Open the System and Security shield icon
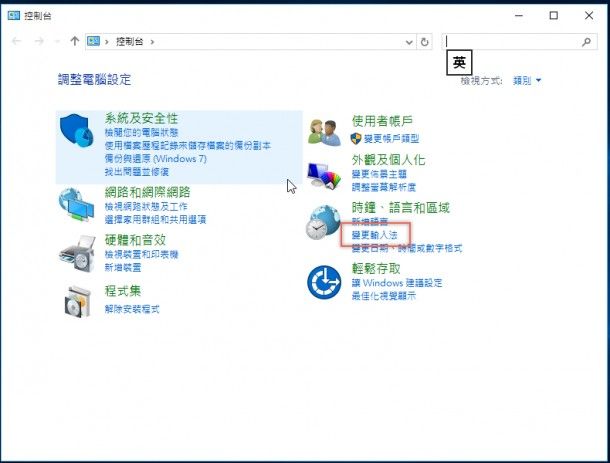Screen dimensions: 610x463 (77, 131)
